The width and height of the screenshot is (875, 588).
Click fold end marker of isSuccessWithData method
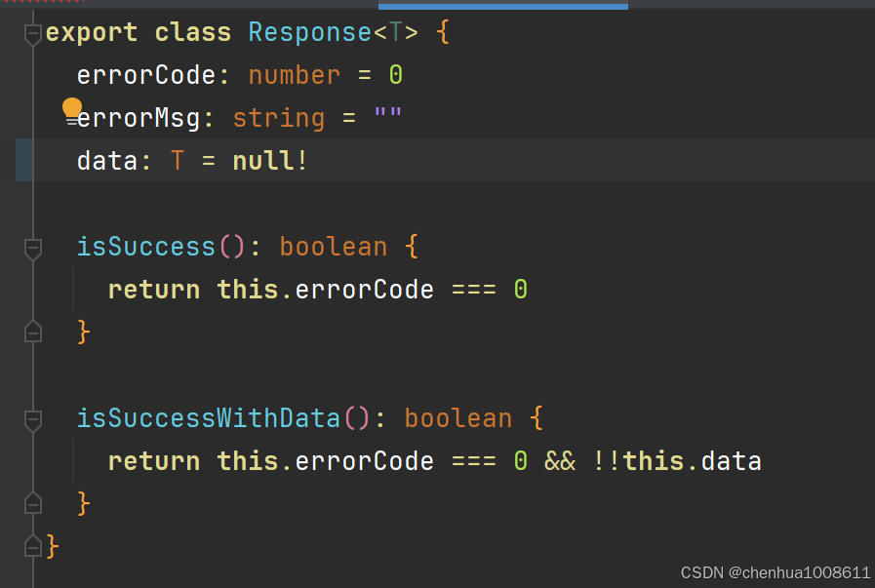click(33, 504)
